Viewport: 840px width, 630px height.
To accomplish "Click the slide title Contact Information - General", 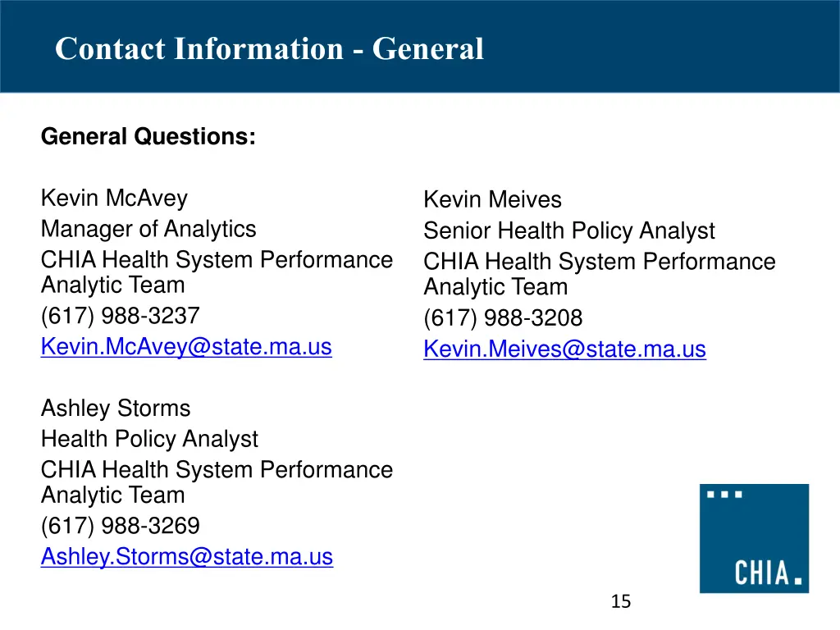I will [x=269, y=48].
